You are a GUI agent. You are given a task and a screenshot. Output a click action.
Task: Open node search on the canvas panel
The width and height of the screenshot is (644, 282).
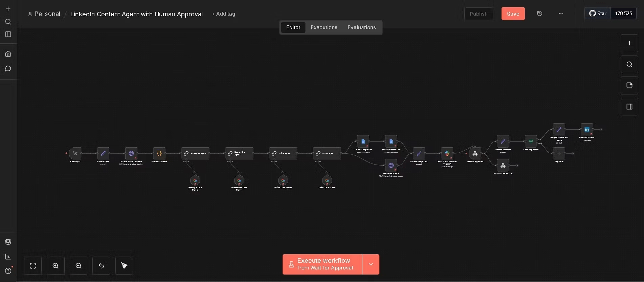pos(629,64)
